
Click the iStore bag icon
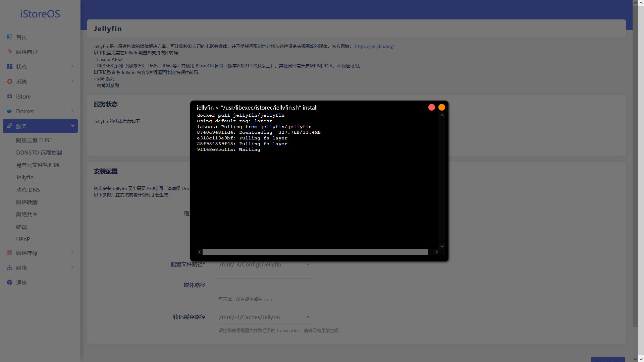pyautogui.click(x=10, y=96)
